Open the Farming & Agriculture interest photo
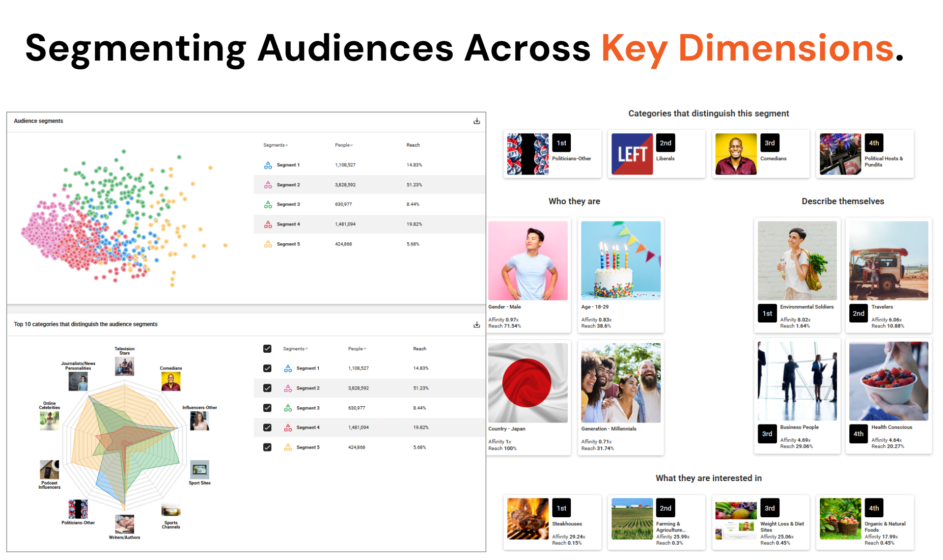The width and height of the screenshot is (943, 560). (632, 519)
